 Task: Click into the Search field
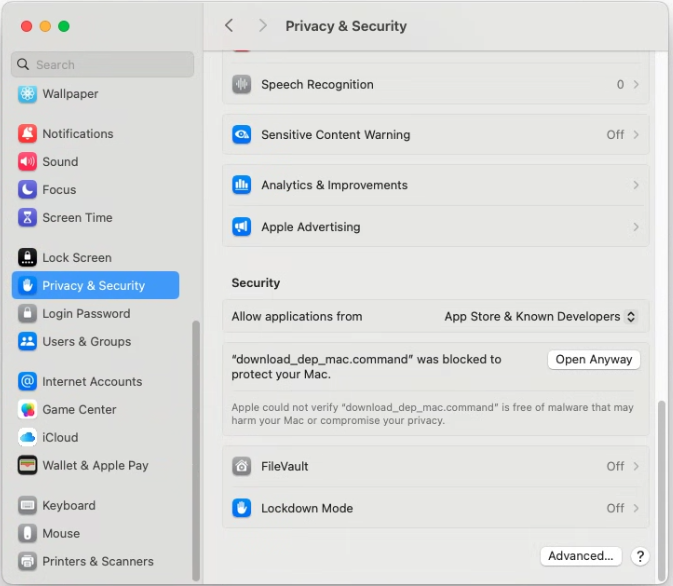coord(102,64)
